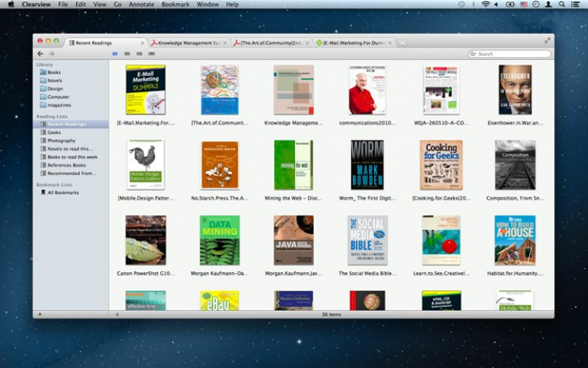588x368 pixels.
Task: Select the Novels to read this... list
Action: point(71,149)
